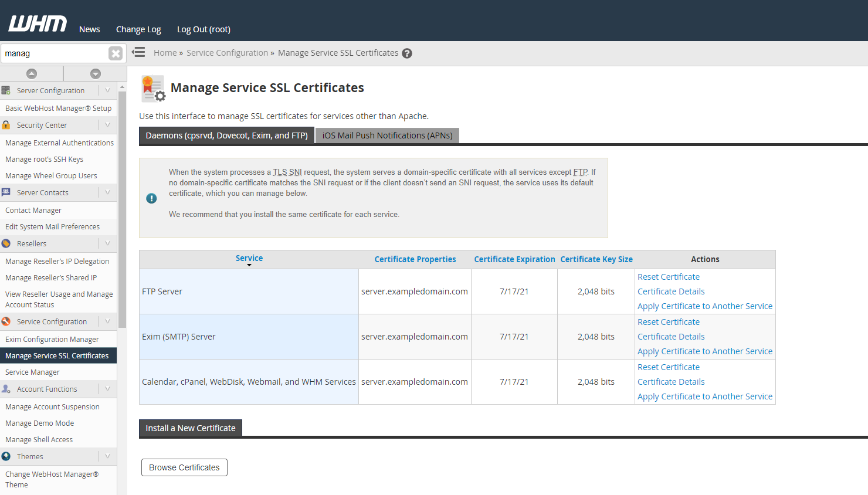Open Edit System Mail Preferences
868x495 pixels.
pyautogui.click(x=52, y=226)
